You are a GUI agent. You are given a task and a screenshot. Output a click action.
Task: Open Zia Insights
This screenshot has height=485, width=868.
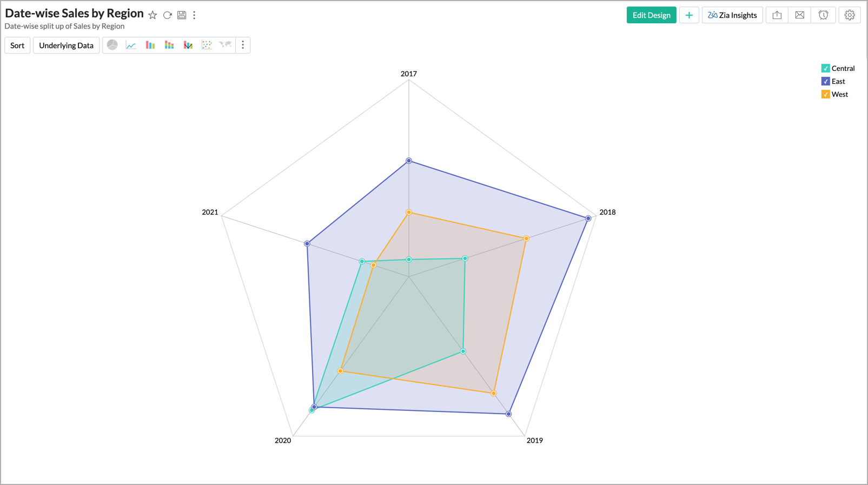pyautogui.click(x=732, y=15)
